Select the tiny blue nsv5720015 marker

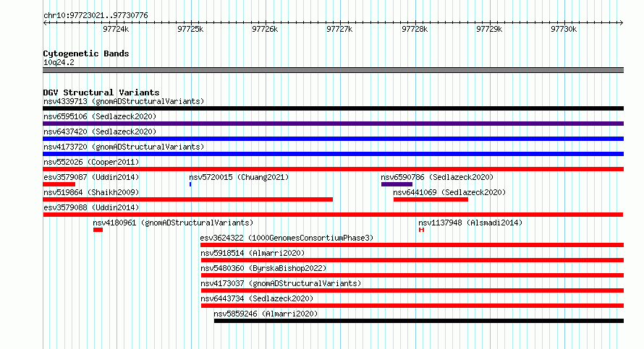tap(190, 184)
